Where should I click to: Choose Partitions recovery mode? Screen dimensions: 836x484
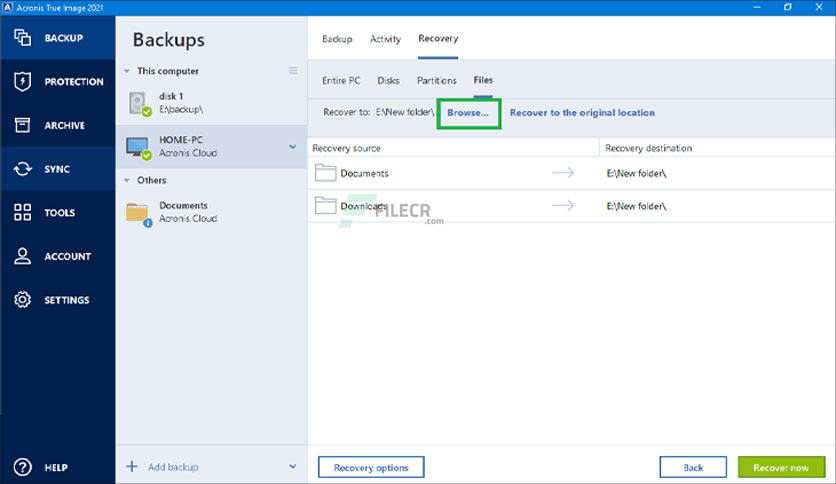pyautogui.click(x=436, y=80)
